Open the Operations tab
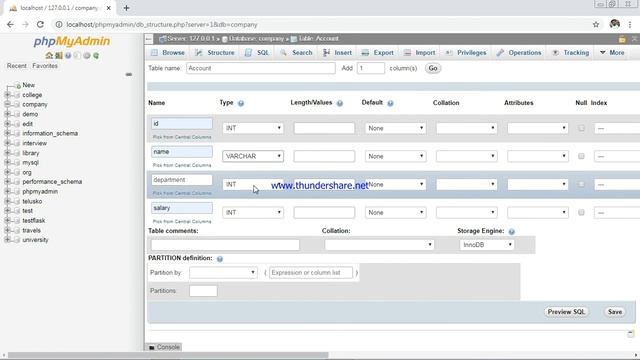This screenshot has width=640, height=360. tap(519, 53)
